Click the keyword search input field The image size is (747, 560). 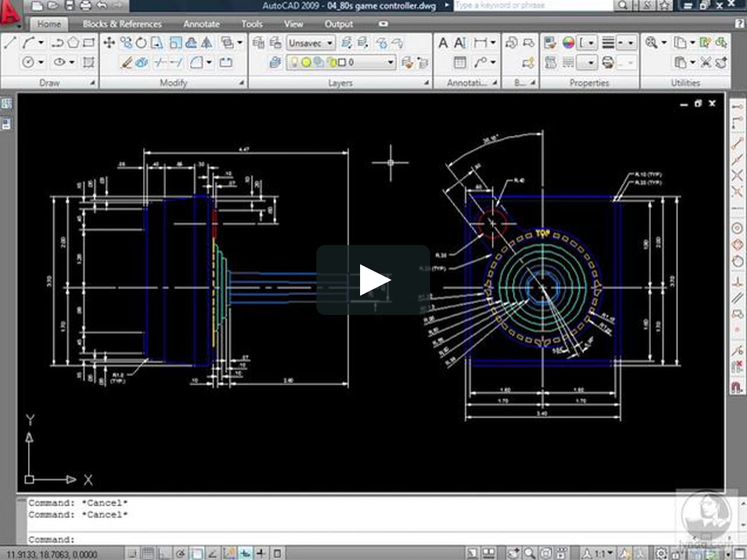click(534, 5)
